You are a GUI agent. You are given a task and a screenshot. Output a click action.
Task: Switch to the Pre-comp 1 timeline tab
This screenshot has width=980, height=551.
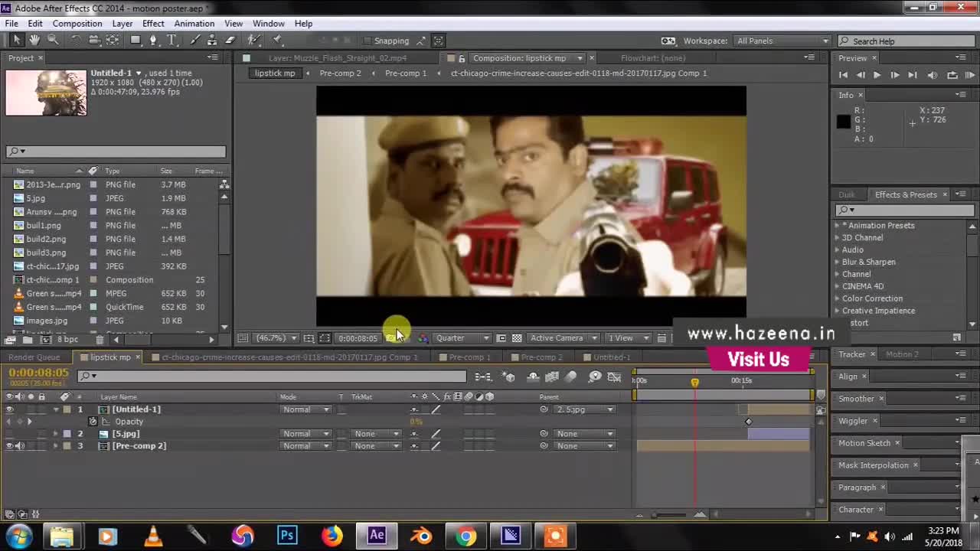point(469,357)
